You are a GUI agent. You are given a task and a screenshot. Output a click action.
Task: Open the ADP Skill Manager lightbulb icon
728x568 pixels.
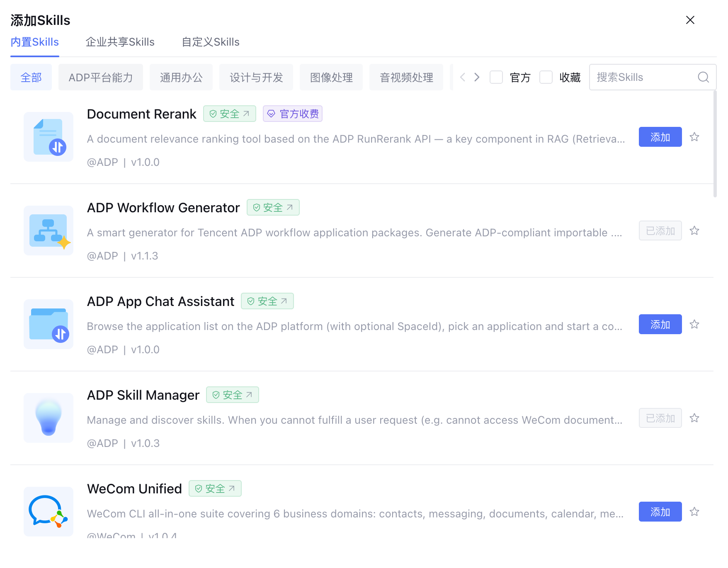point(49,418)
